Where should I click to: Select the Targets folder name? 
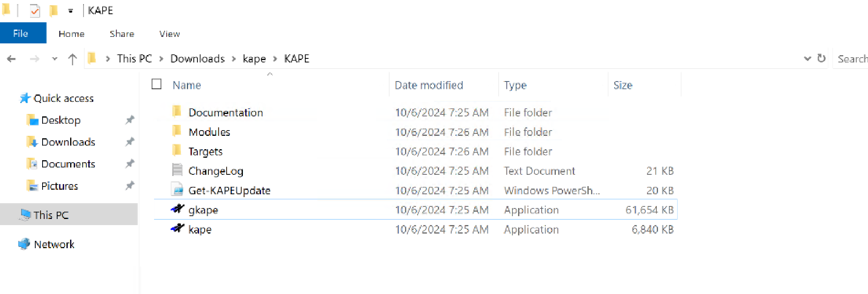[206, 152]
